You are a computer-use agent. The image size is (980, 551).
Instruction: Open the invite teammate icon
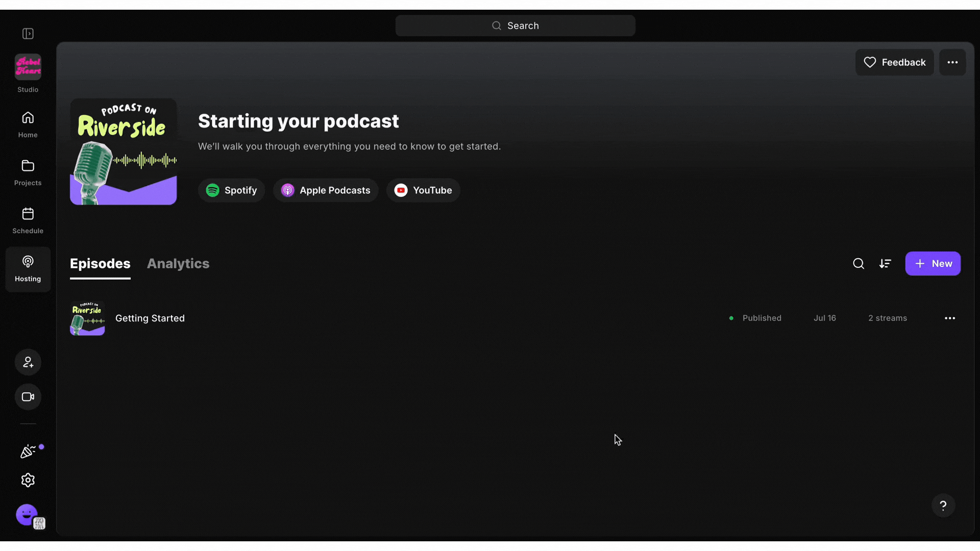pos(28,362)
